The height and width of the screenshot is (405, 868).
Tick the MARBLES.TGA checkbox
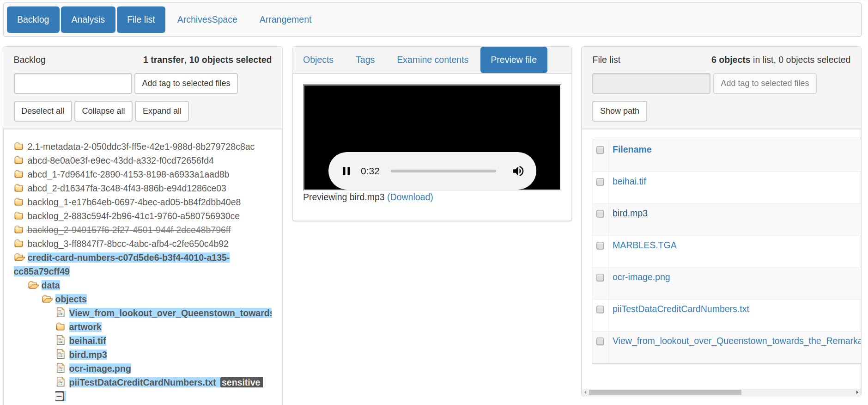pos(600,245)
